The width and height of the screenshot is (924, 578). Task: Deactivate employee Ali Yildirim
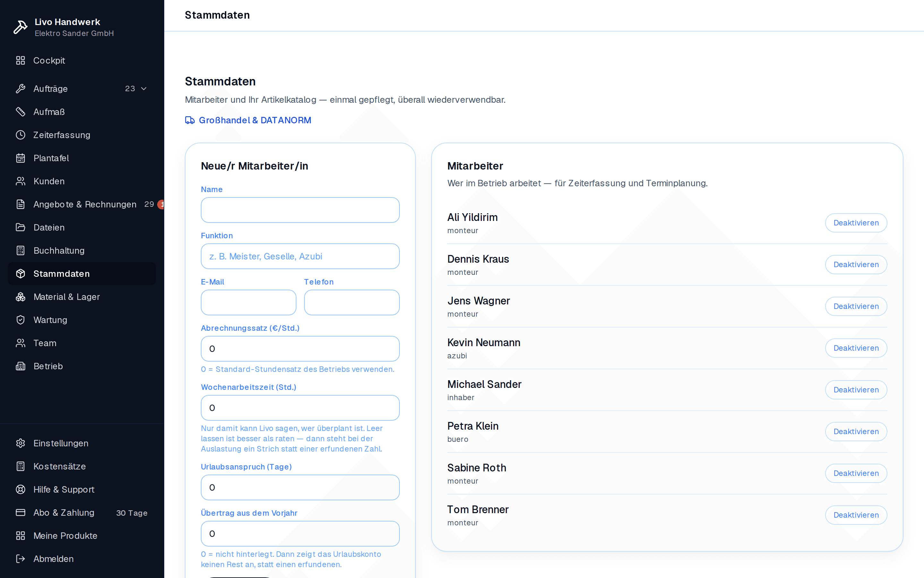856,223
